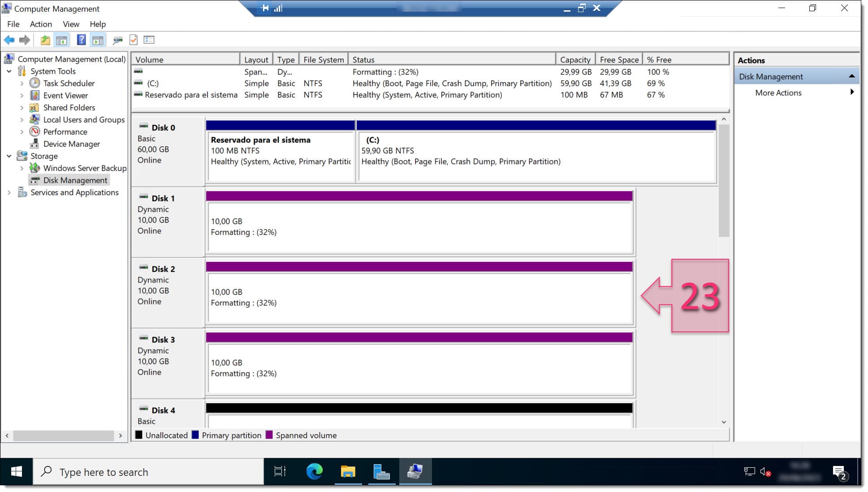Select the (C:) 59,90 GB partition block
This screenshot has height=492, width=868.
point(536,152)
